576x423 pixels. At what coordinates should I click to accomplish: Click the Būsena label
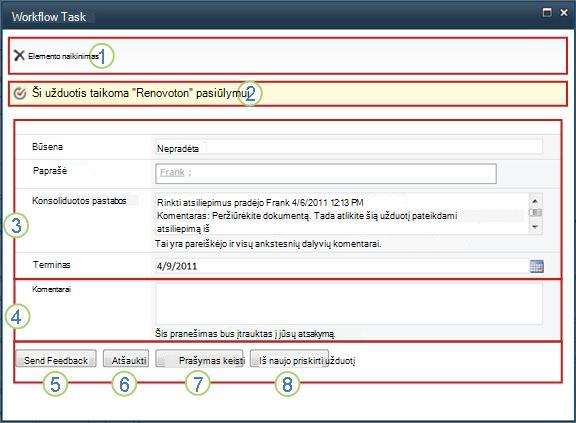point(47,147)
